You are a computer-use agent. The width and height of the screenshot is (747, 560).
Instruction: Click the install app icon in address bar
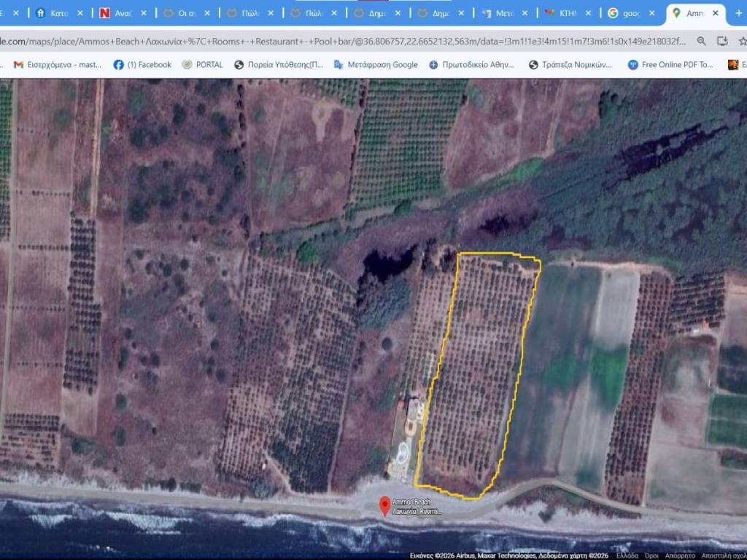coord(722,42)
